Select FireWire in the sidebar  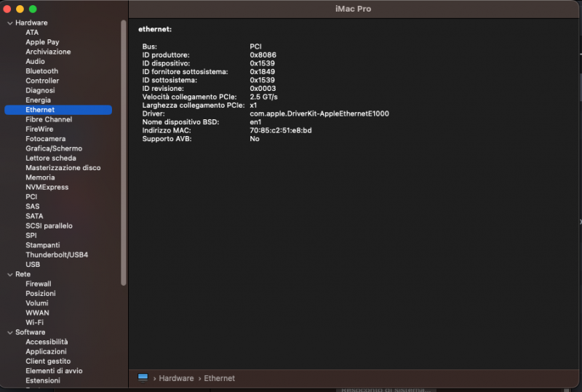[39, 129]
